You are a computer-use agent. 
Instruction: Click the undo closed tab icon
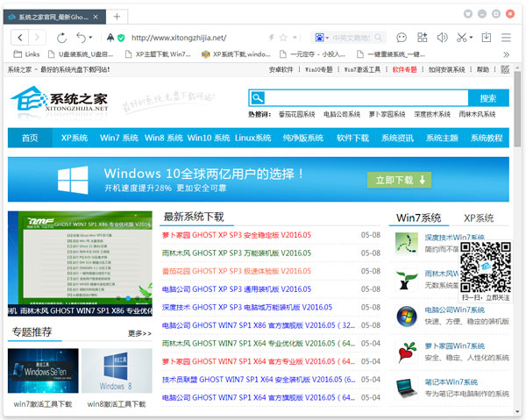pos(82,38)
